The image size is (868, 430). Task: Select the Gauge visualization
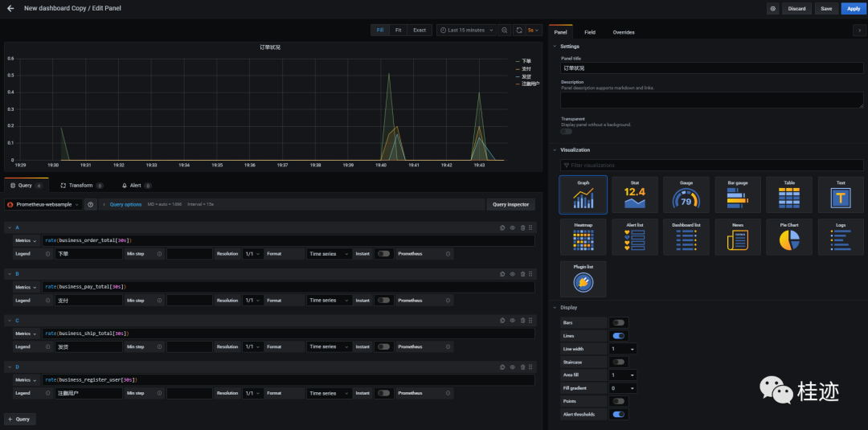[x=686, y=195]
